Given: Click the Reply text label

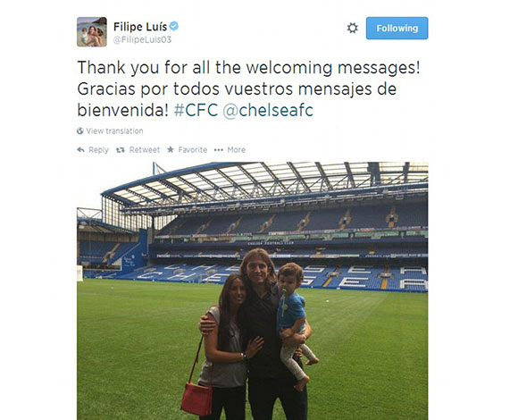Looking at the screenshot, I should (x=98, y=150).
